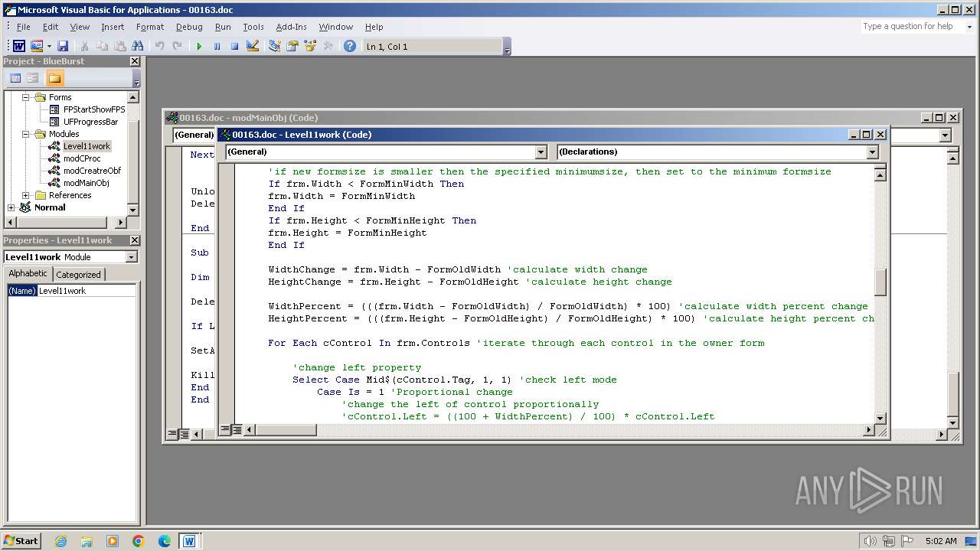
Task: Open the File menu
Action: click(24, 27)
